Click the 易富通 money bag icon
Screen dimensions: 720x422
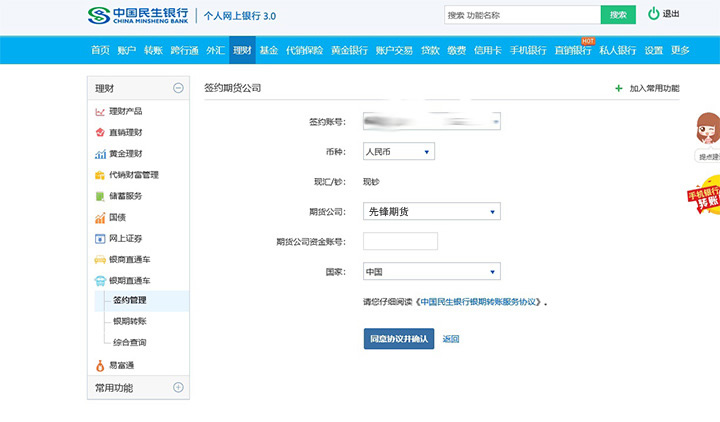coord(100,365)
